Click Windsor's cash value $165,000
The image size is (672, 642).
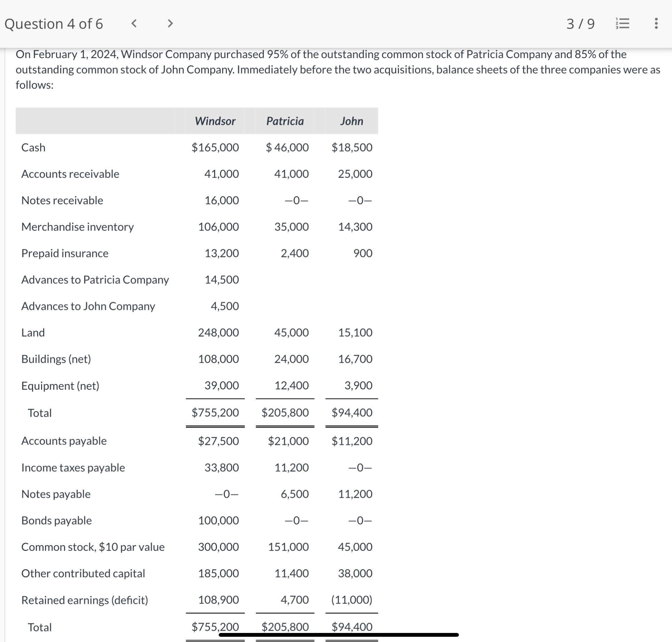[x=215, y=148]
